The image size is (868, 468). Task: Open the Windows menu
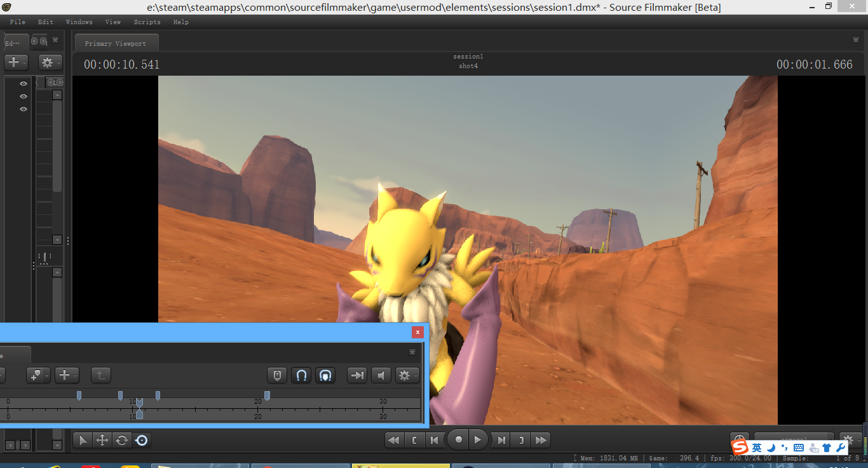(x=79, y=22)
